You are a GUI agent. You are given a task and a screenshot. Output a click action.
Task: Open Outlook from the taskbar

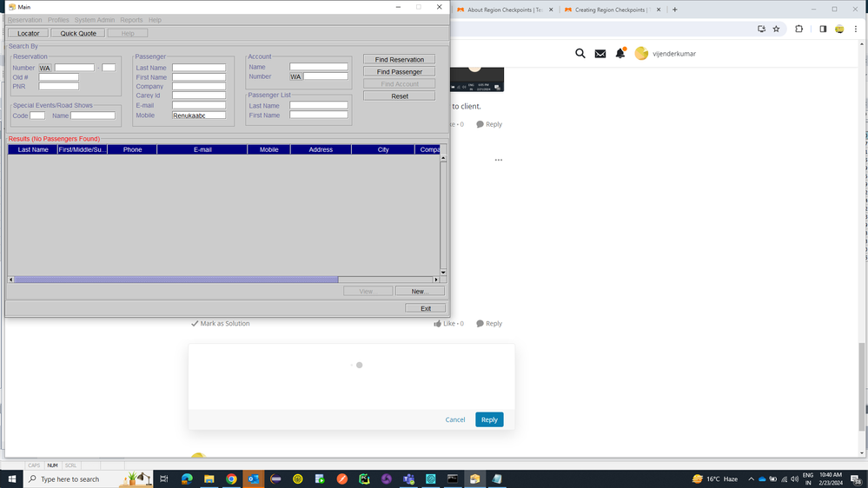[254, 478]
